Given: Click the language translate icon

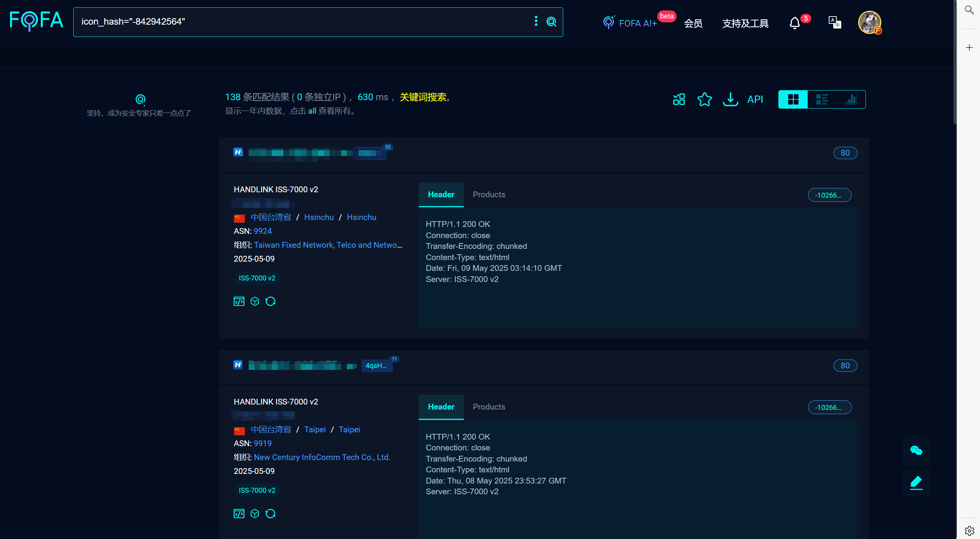Looking at the screenshot, I should [835, 22].
